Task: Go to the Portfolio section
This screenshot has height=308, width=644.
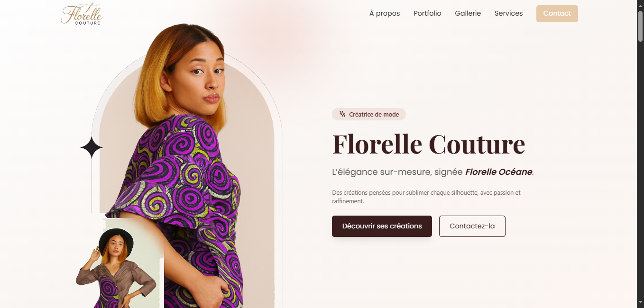Action: (x=427, y=13)
